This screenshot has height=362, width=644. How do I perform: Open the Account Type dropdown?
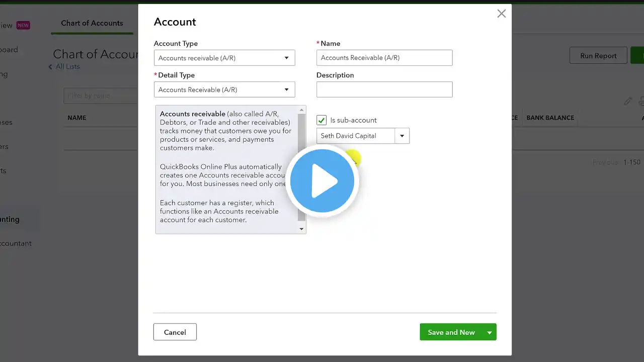tap(224, 58)
